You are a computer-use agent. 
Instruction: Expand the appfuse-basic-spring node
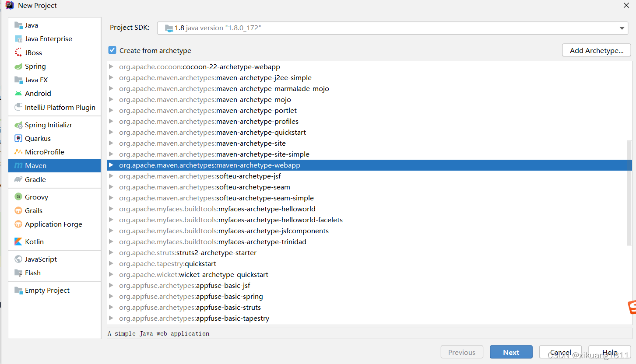(x=111, y=297)
